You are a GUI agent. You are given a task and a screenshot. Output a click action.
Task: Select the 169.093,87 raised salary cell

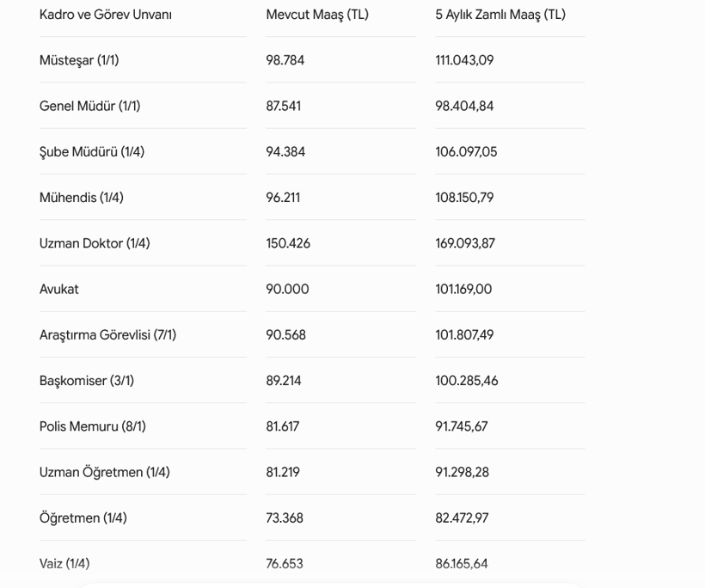(465, 243)
